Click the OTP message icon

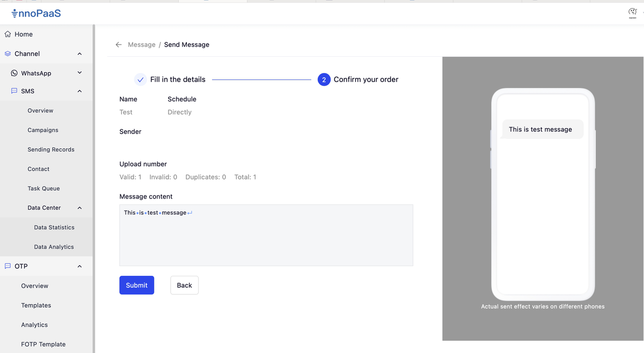point(8,266)
